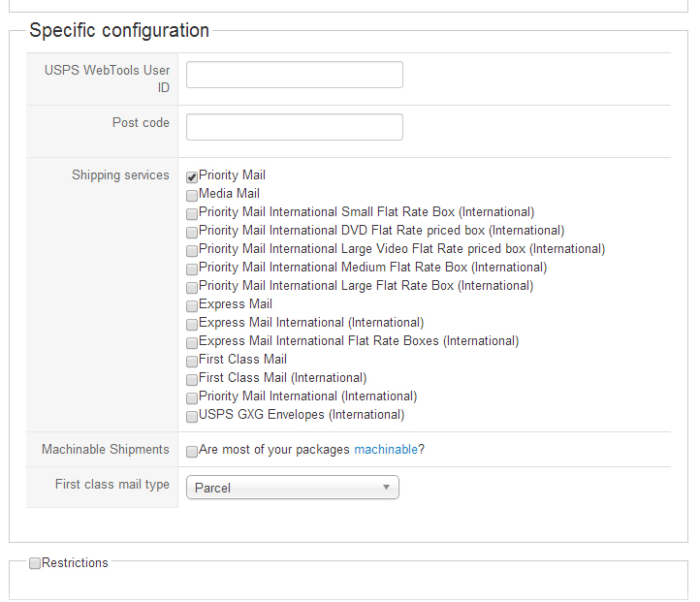Check Priority Mail International Small Flat Rate Box

tap(192, 213)
